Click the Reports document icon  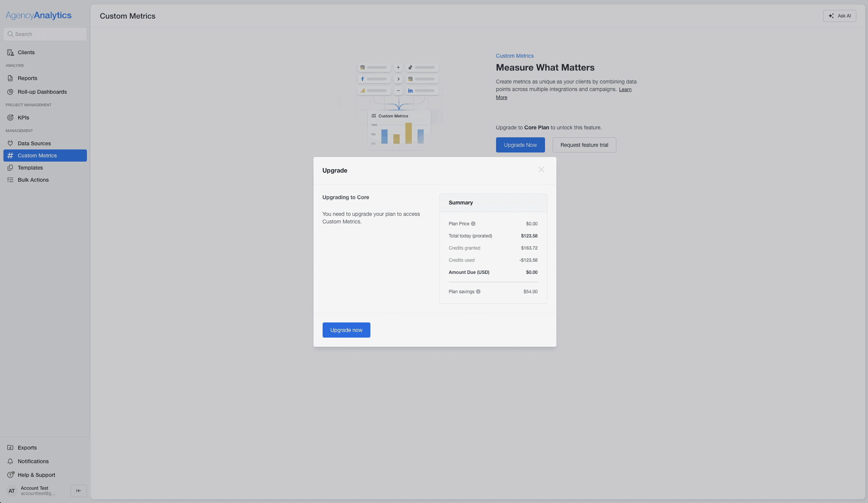click(10, 78)
